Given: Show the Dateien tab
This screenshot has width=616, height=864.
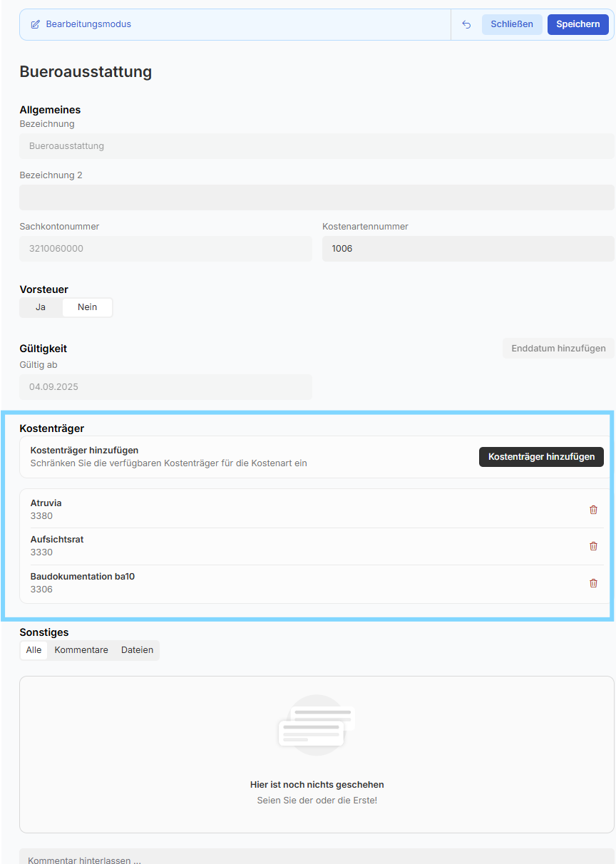Looking at the screenshot, I should coord(137,650).
